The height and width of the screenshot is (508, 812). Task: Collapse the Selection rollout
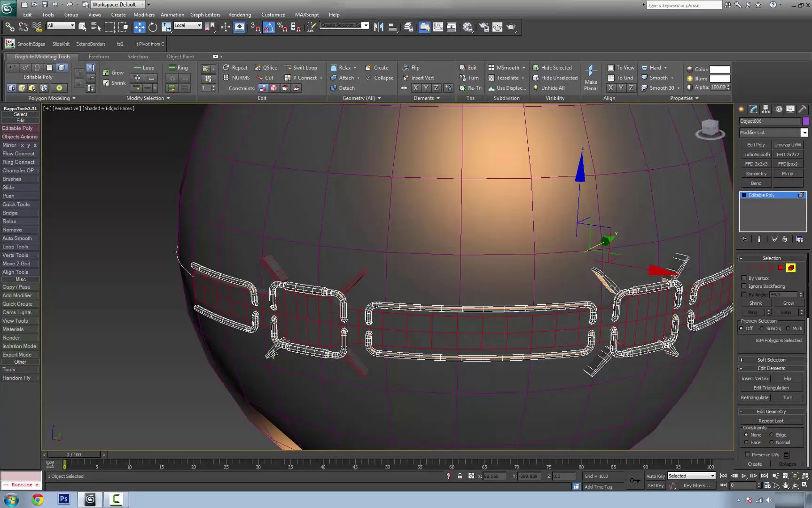772,258
